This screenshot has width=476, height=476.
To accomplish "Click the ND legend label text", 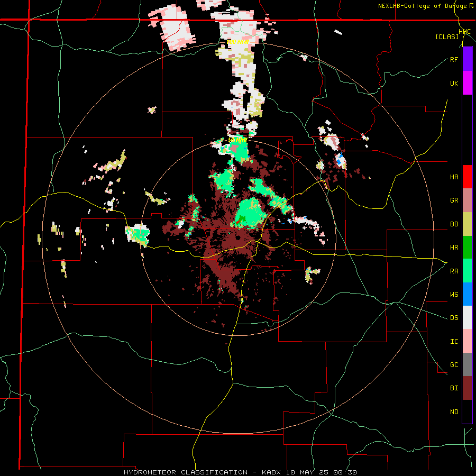I will click(x=454, y=411).
